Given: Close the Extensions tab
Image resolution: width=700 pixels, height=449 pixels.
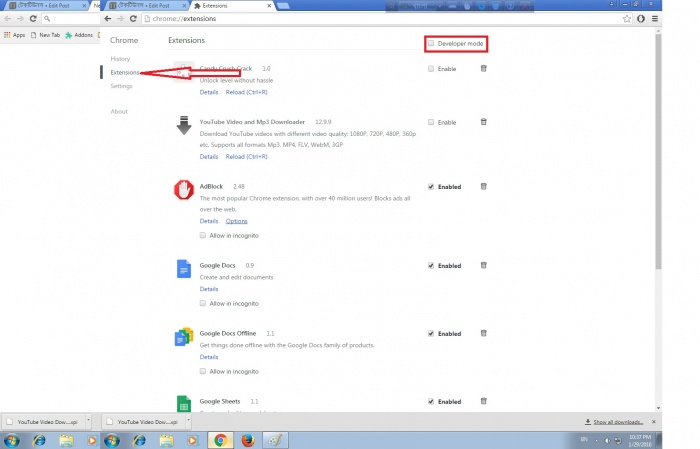Looking at the screenshot, I should point(269,6).
